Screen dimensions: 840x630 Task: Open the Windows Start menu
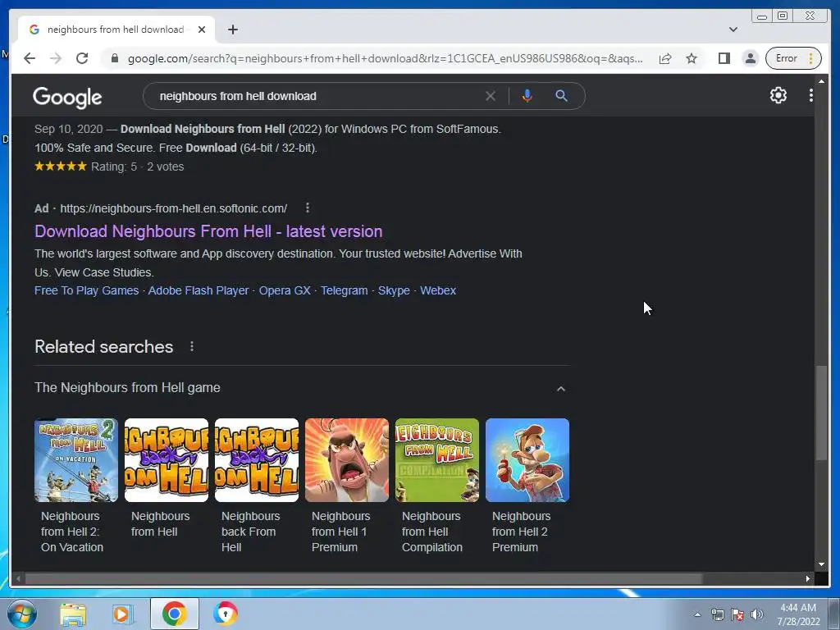[22, 614]
